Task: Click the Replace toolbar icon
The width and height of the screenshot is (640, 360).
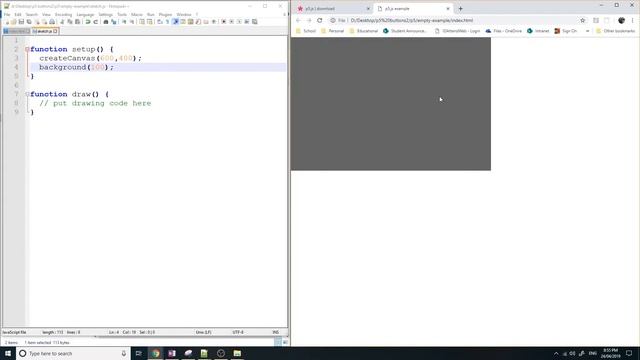Action: click(x=113, y=22)
